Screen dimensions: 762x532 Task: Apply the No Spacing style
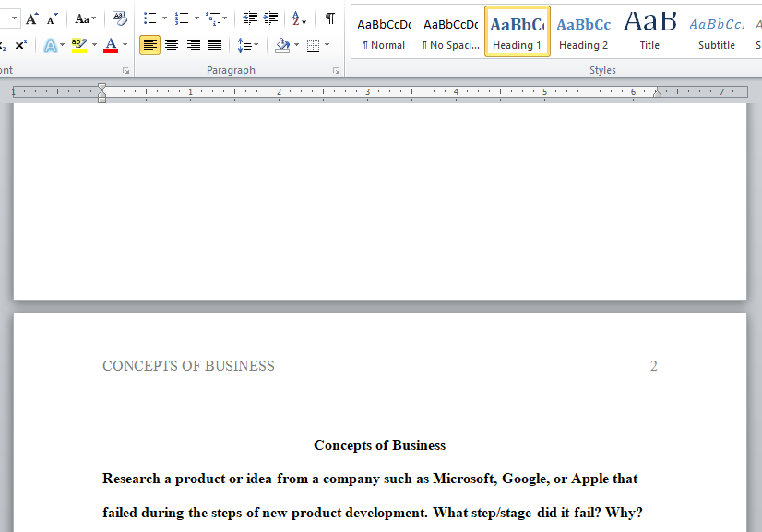click(450, 32)
